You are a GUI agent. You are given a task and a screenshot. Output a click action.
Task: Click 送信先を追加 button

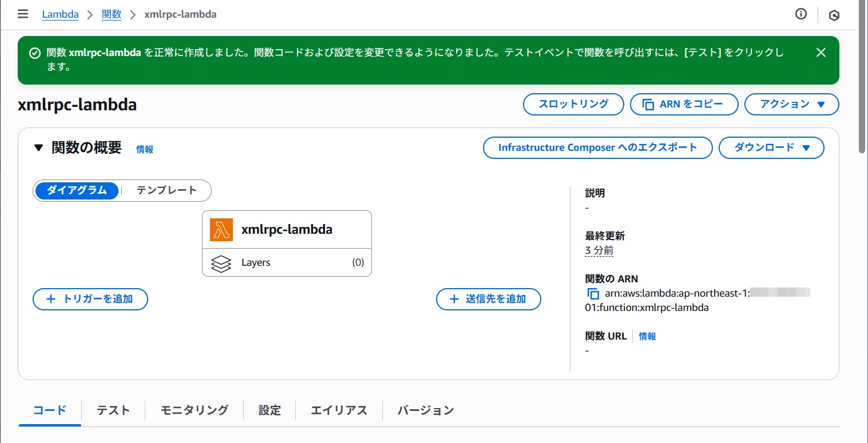(x=488, y=299)
